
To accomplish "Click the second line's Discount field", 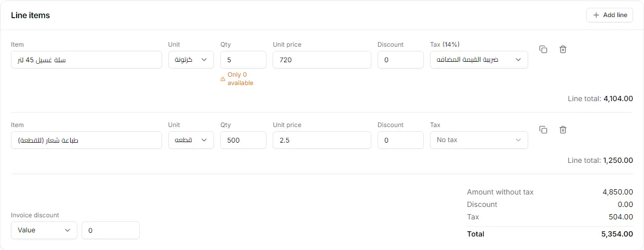I will pyautogui.click(x=400, y=140).
